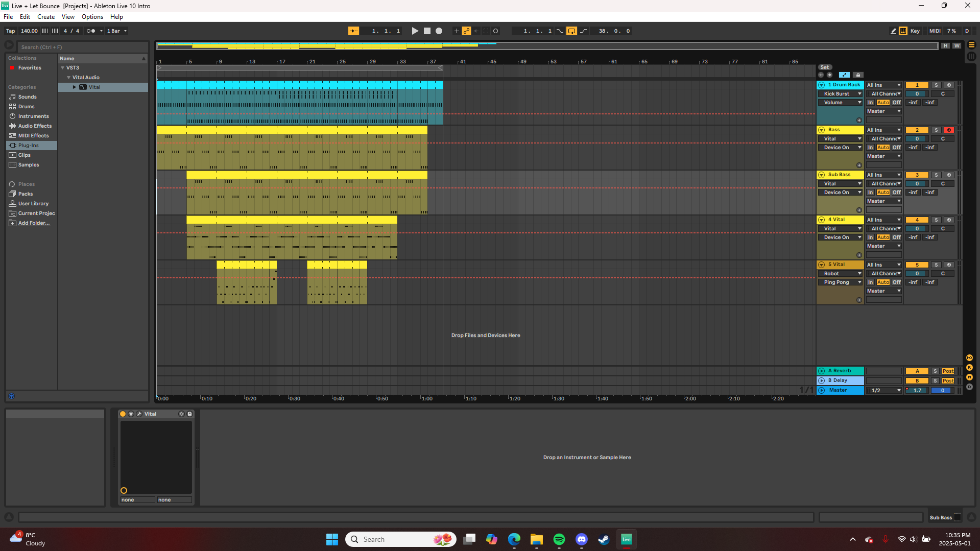Open the Create menu
The image size is (980, 551).
pyautogui.click(x=46, y=17)
